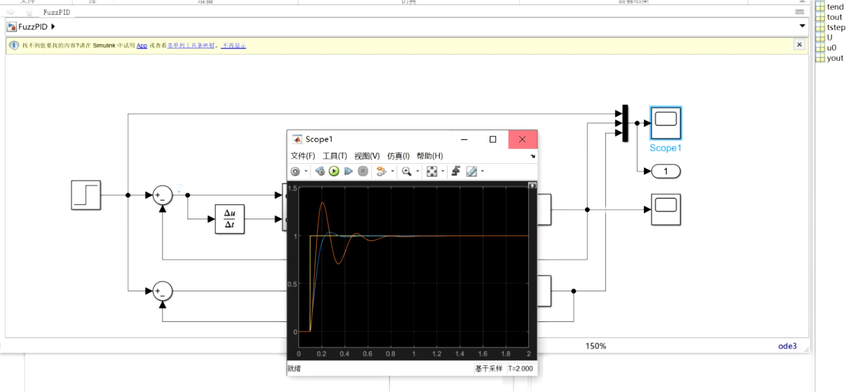Viewport: 868px width, 392px height.
Task: Open the 工具(T) menu in Scope1
Action: [335, 156]
